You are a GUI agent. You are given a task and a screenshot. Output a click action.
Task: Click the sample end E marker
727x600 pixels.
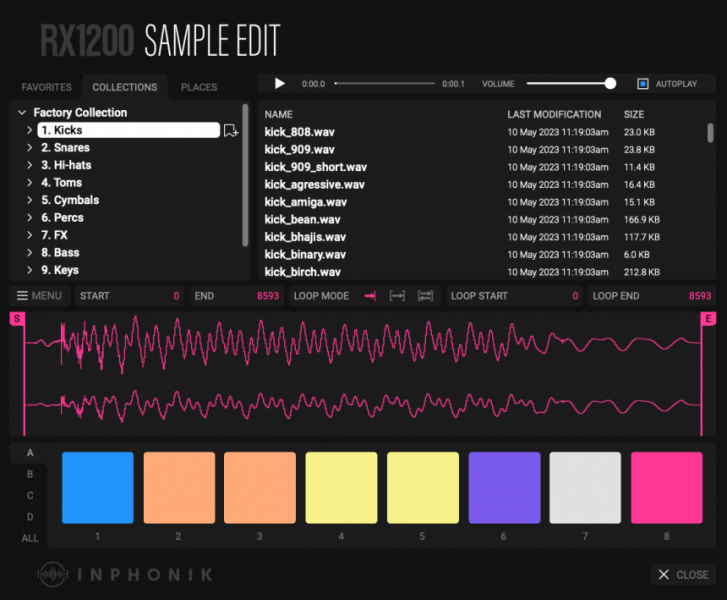(708, 319)
